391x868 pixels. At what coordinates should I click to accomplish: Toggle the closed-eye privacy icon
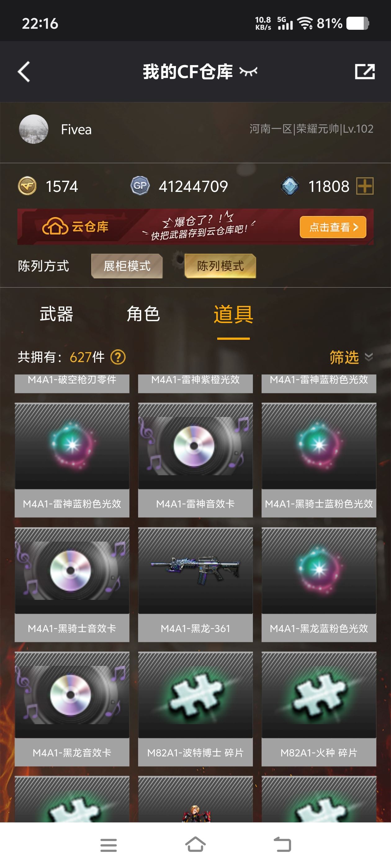tap(248, 71)
